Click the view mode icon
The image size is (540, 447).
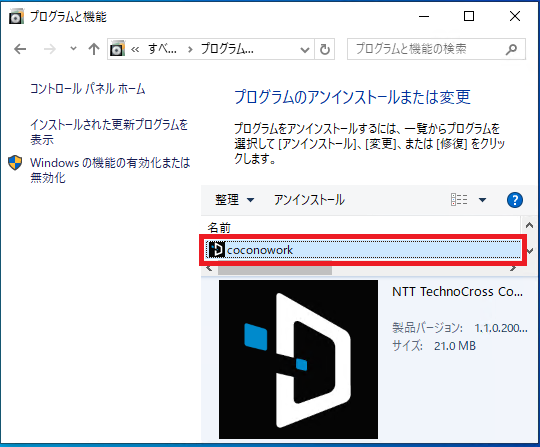459,200
